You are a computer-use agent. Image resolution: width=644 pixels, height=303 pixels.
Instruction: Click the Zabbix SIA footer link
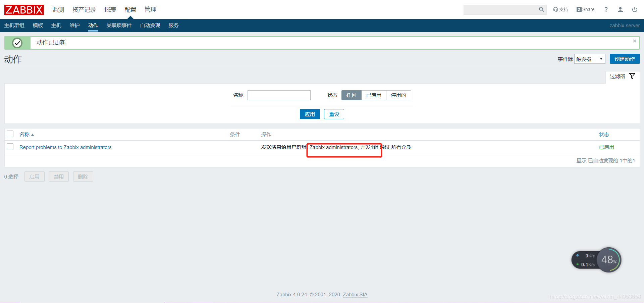(x=355, y=295)
